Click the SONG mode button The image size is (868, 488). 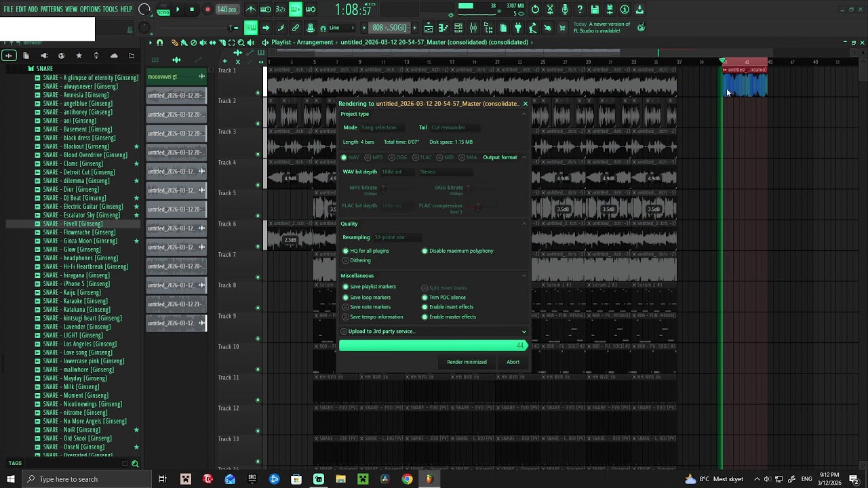click(163, 12)
